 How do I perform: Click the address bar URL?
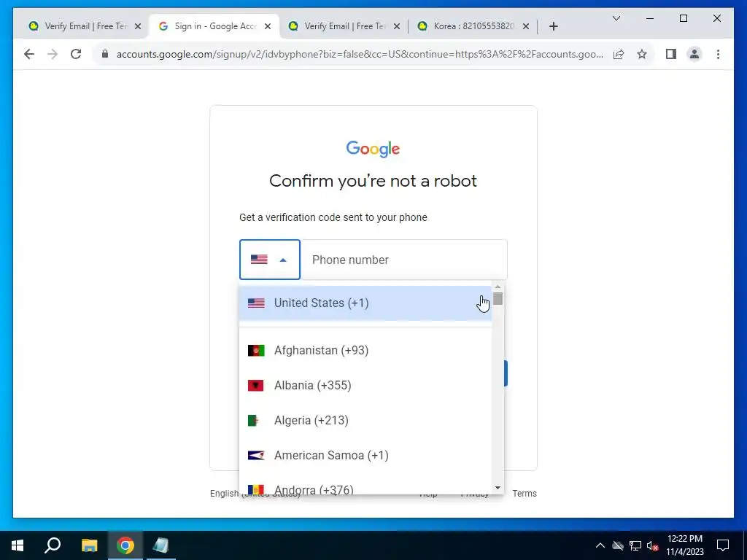pos(360,54)
